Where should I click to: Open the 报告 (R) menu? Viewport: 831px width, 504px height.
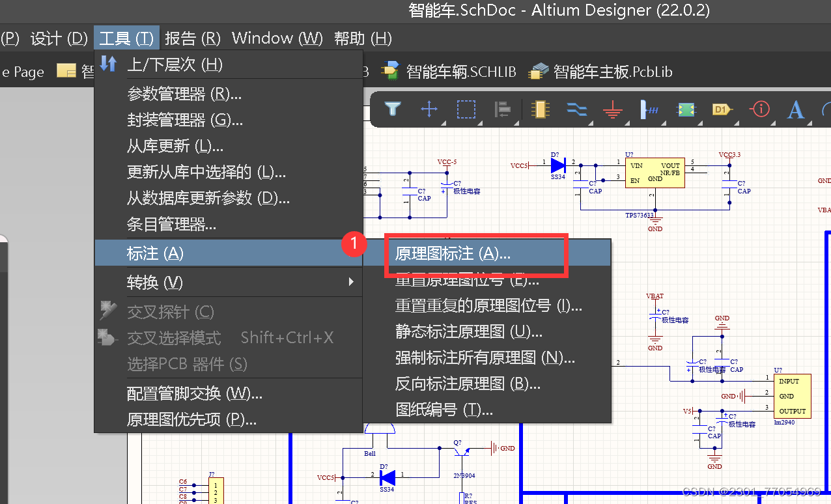[193, 38]
